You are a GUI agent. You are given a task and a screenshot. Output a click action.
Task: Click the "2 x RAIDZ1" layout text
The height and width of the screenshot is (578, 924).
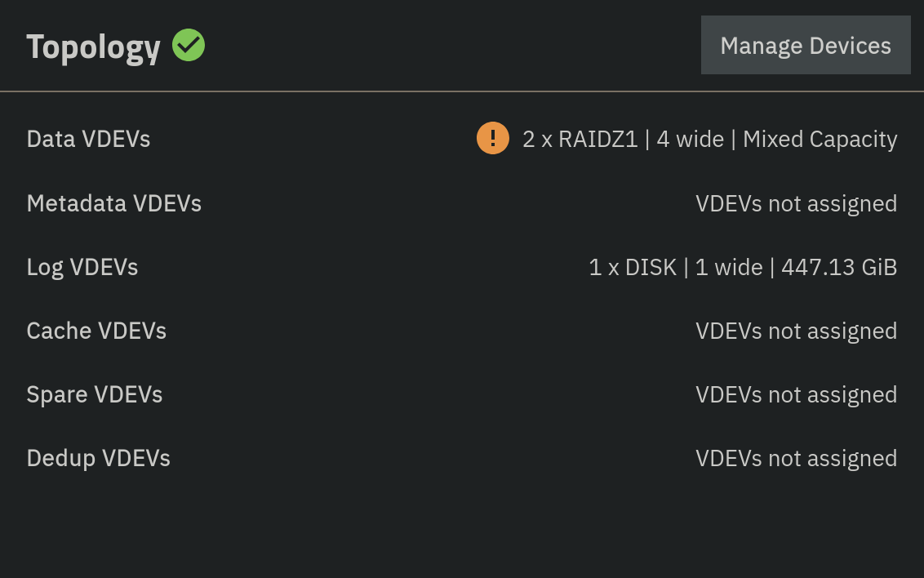(580, 139)
